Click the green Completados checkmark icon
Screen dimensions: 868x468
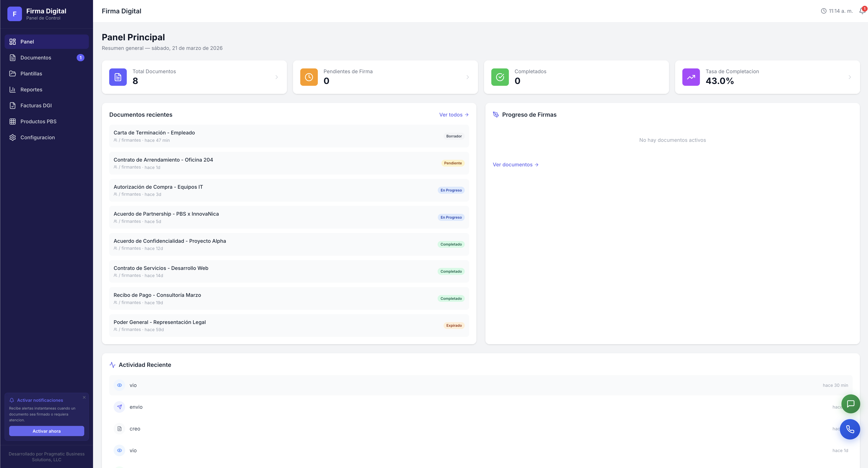(x=500, y=77)
